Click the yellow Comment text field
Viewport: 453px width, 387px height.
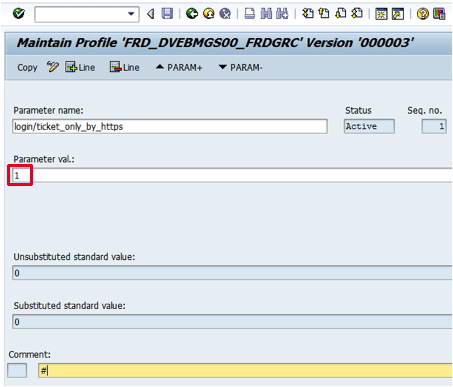click(245, 370)
